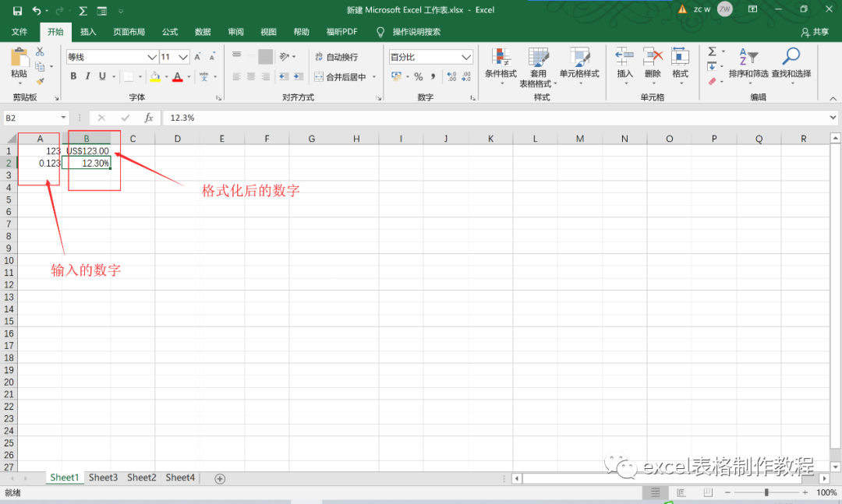Image resolution: width=842 pixels, height=504 pixels.
Task: Apply percent style with % button
Action: pyautogui.click(x=419, y=77)
